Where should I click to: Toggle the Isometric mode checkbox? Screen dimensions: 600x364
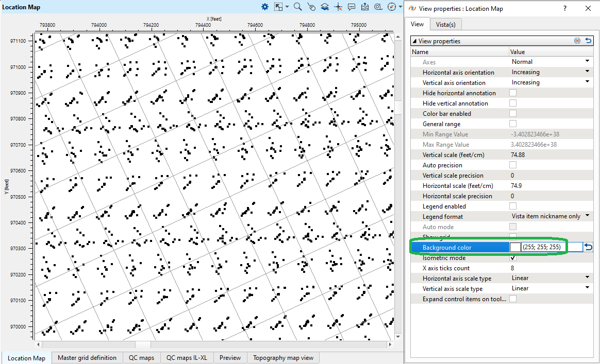pos(513,258)
